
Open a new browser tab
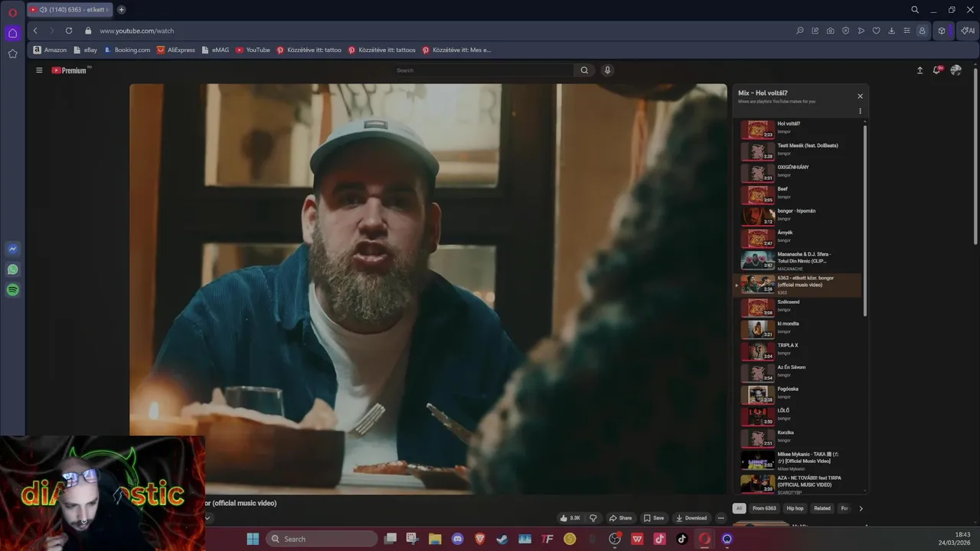(121, 10)
